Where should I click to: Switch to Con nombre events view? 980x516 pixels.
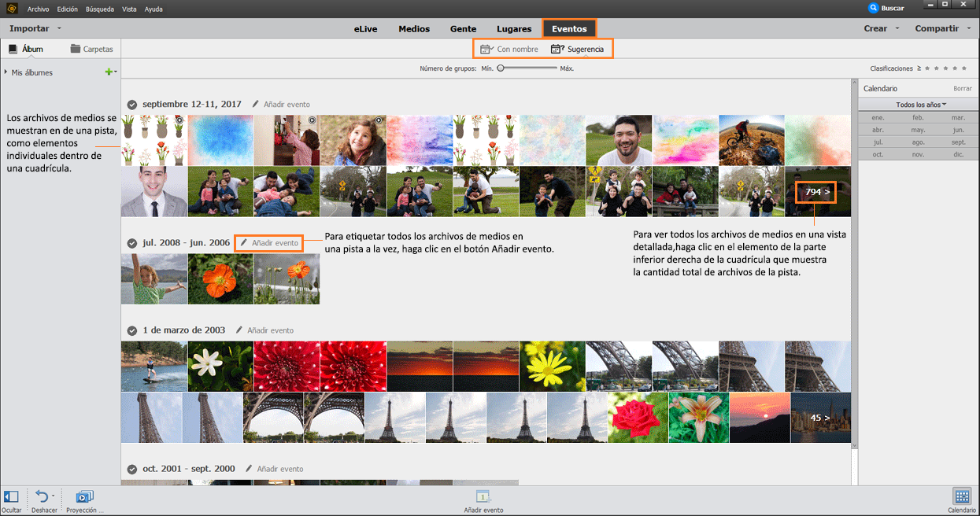pyautogui.click(x=509, y=49)
